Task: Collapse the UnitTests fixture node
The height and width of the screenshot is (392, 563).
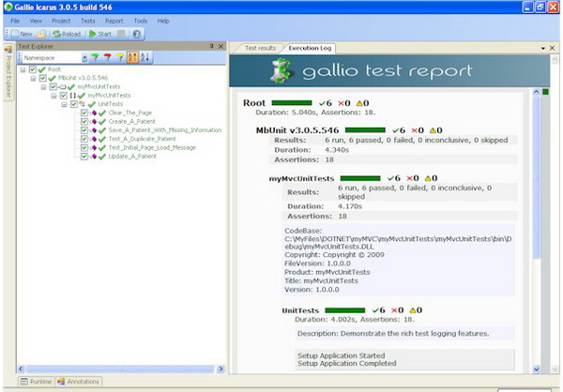Action: tap(64, 104)
